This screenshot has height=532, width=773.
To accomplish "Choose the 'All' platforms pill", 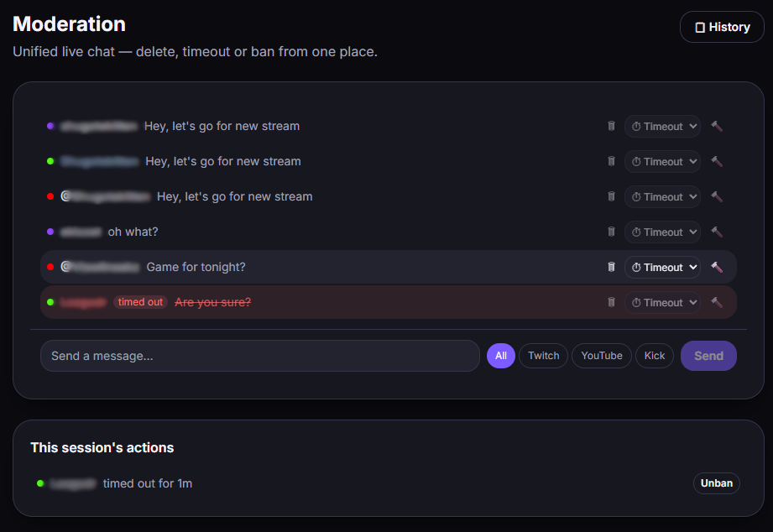I will pos(501,356).
